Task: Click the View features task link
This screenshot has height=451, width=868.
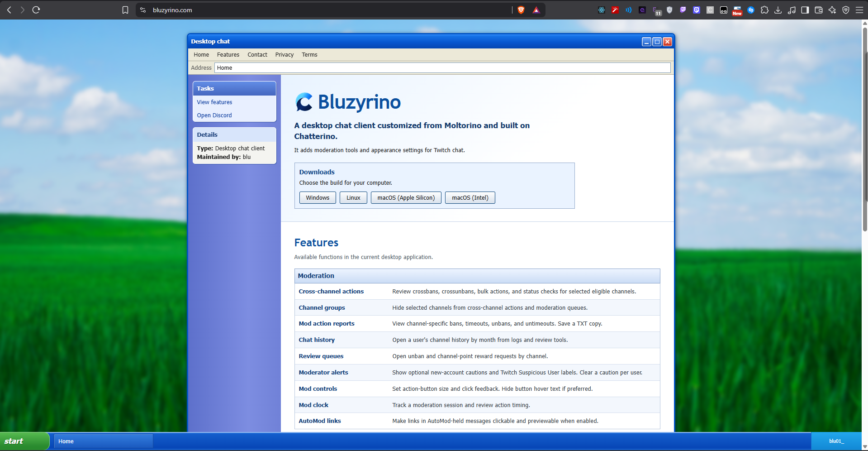Action: point(214,102)
